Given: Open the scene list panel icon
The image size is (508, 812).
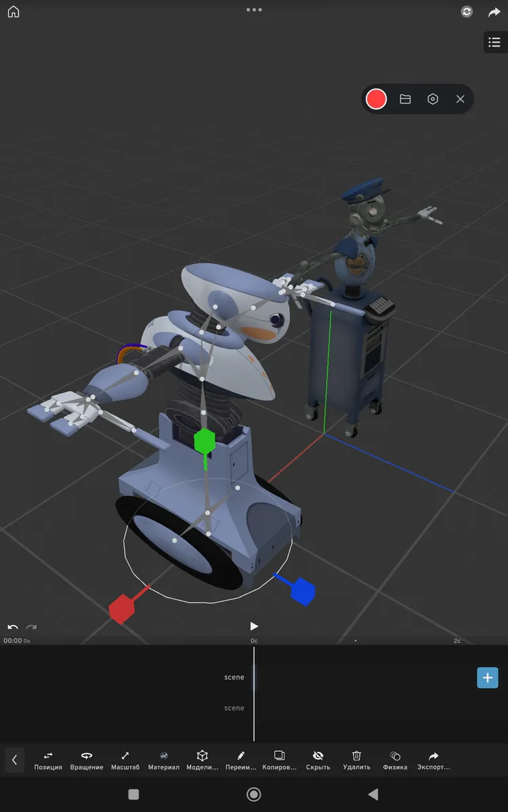Looking at the screenshot, I should pos(494,42).
